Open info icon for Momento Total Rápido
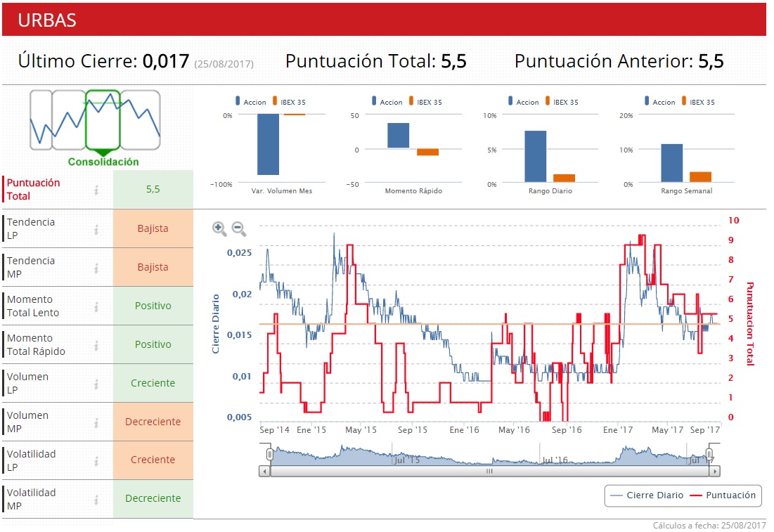This screenshot has height=532, width=774. 97,345
